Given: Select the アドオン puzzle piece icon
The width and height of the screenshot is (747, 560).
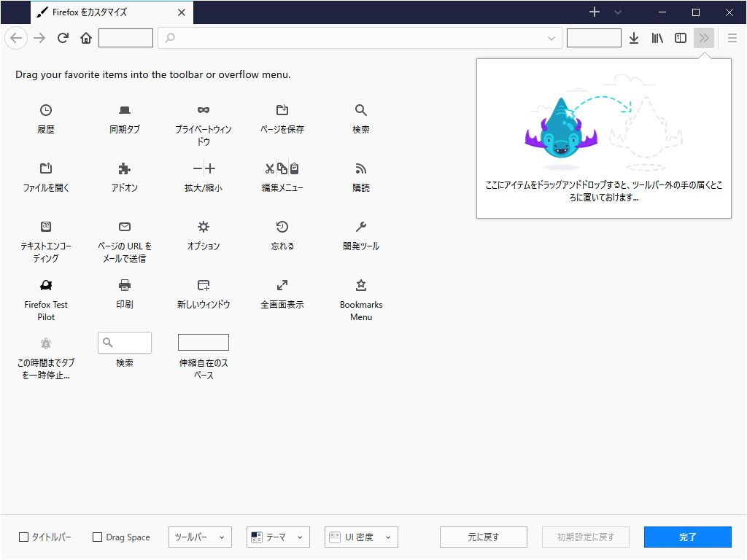Looking at the screenshot, I should pos(125,168).
